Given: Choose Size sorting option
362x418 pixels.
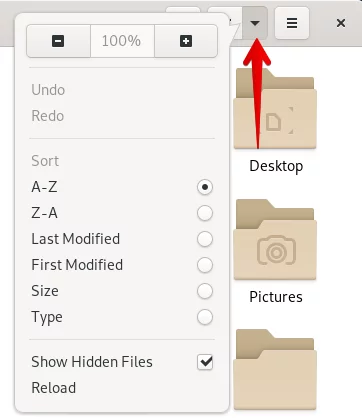Looking at the screenshot, I should coord(122,291).
